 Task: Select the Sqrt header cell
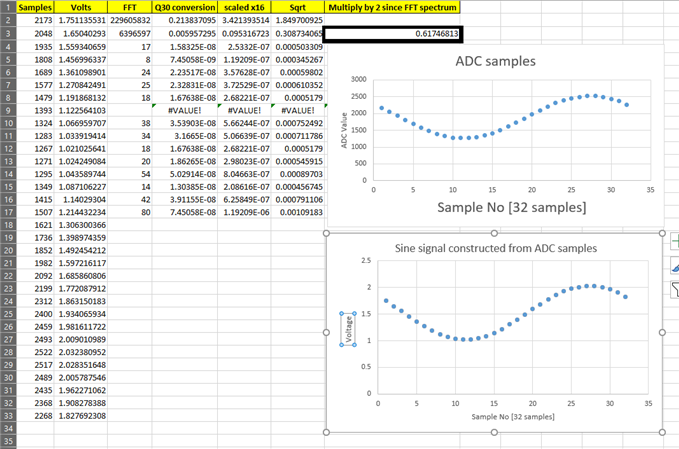[297, 7]
